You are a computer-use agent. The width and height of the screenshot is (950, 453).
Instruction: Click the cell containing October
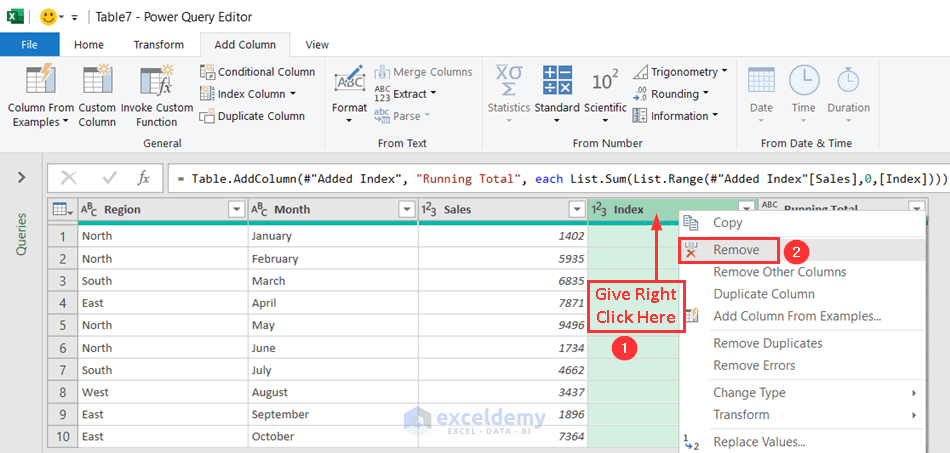click(333, 437)
